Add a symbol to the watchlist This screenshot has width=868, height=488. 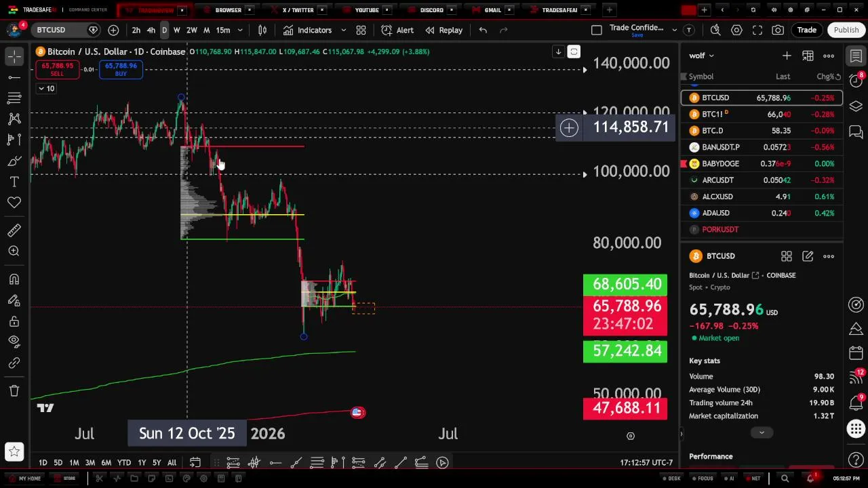click(787, 56)
